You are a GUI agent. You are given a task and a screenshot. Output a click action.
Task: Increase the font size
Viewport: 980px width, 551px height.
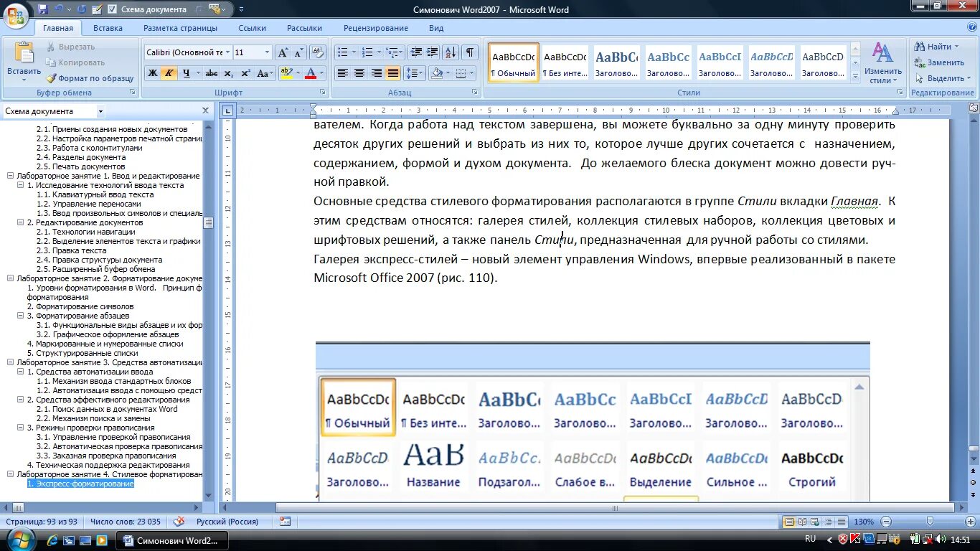tap(283, 52)
